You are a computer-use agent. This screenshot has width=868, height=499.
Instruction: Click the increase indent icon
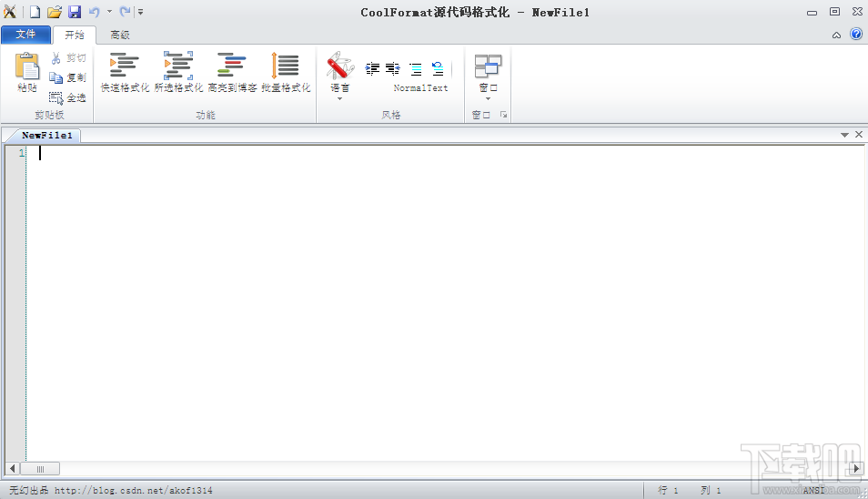tap(393, 68)
